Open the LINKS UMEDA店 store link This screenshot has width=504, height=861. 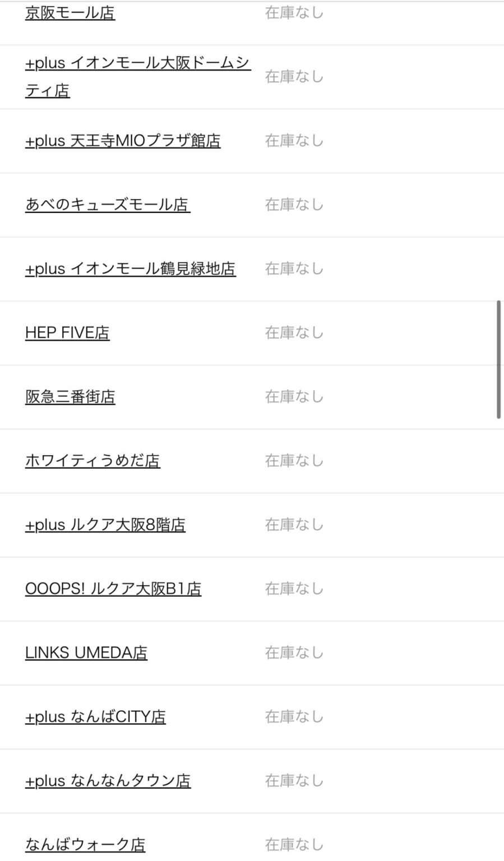coord(86,652)
